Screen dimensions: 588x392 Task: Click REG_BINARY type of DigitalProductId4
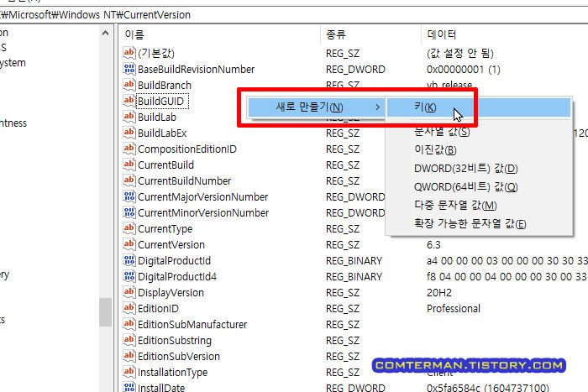pyautogui.click(x=354, y=276)
